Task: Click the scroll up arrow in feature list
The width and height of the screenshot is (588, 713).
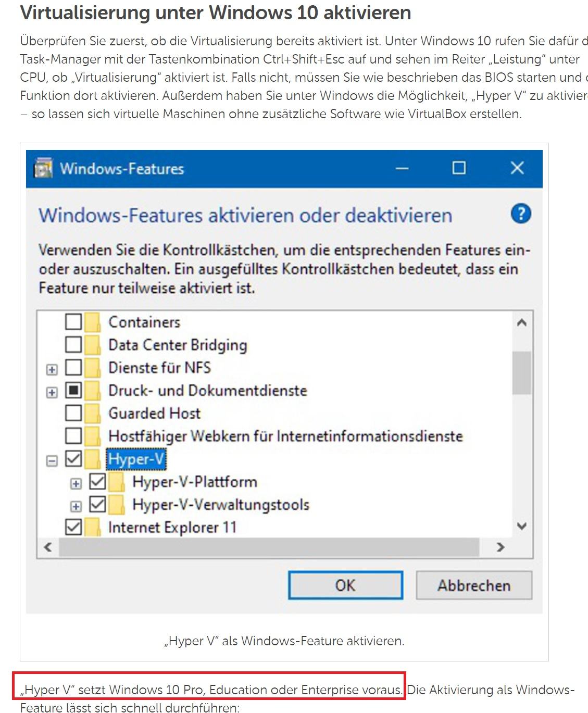Action: [x=521, y=322]
